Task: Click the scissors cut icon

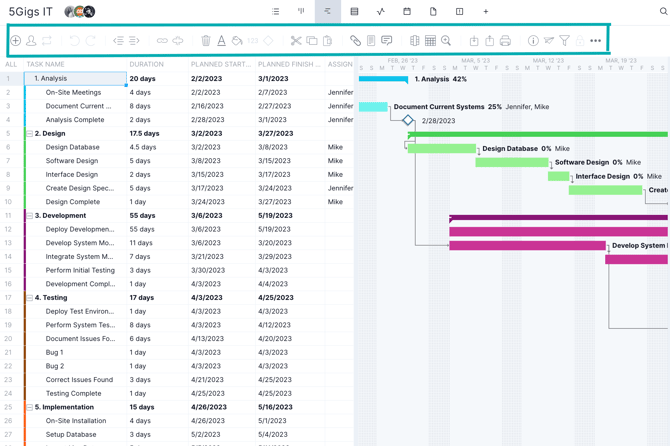Action: click(x=296, y=41)
